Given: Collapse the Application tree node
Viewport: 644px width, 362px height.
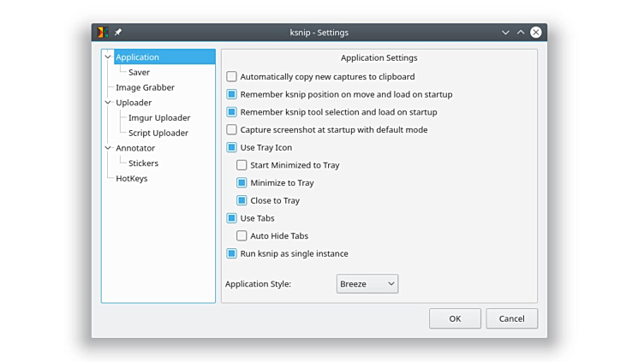Looking at the screenshot, I should pyautogui.click(x=108, y=57).
